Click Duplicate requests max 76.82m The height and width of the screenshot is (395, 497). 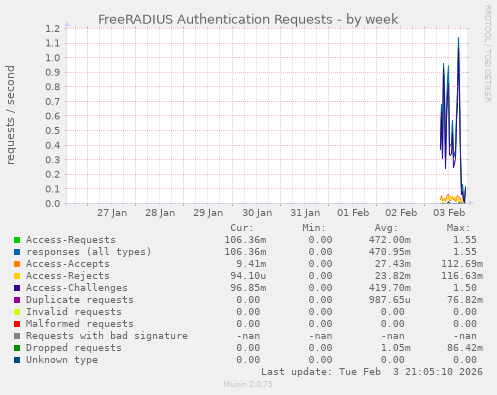[465, 300]
